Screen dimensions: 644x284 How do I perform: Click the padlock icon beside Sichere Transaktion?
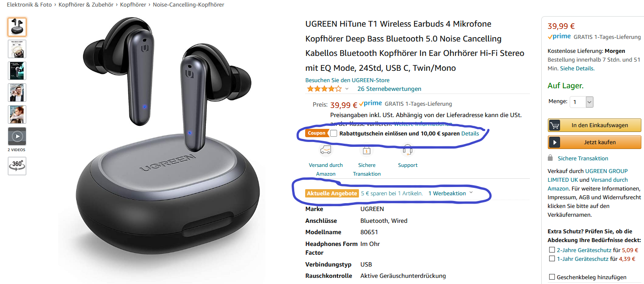[x=550, y=158]
